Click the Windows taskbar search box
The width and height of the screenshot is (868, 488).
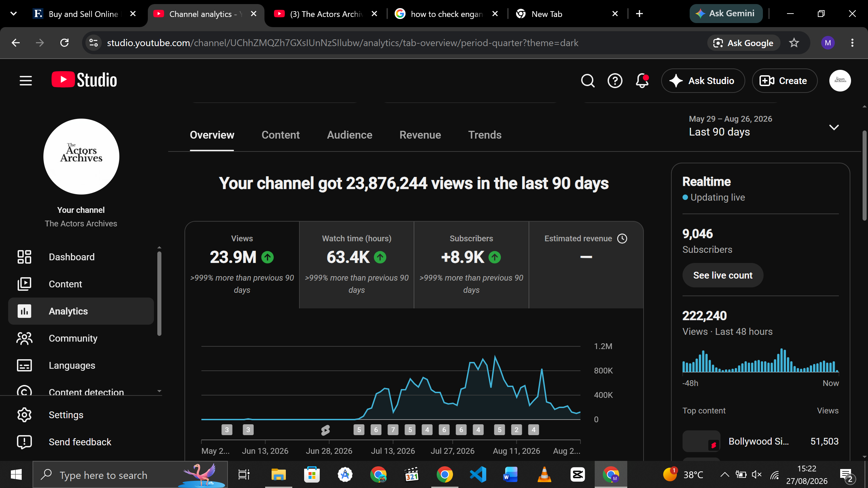130,474
